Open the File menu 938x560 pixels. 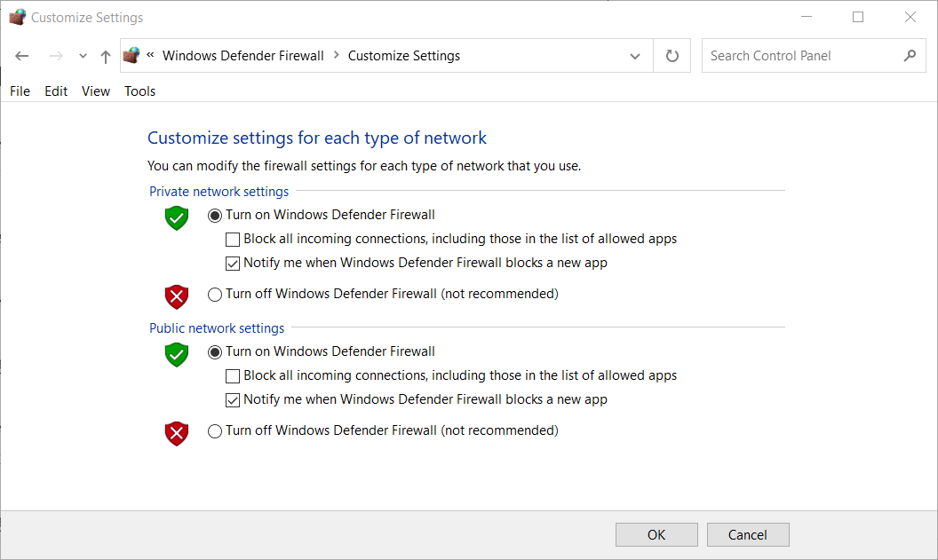coord(20,91)
